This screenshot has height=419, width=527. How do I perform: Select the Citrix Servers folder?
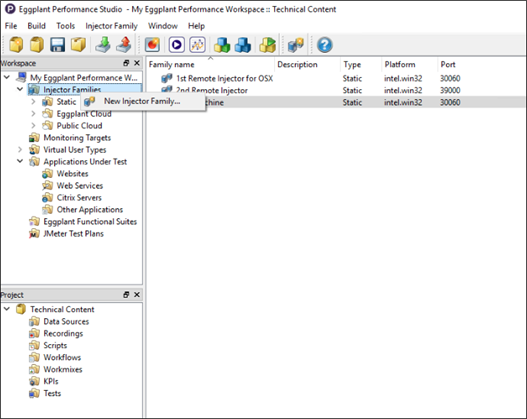79,198
